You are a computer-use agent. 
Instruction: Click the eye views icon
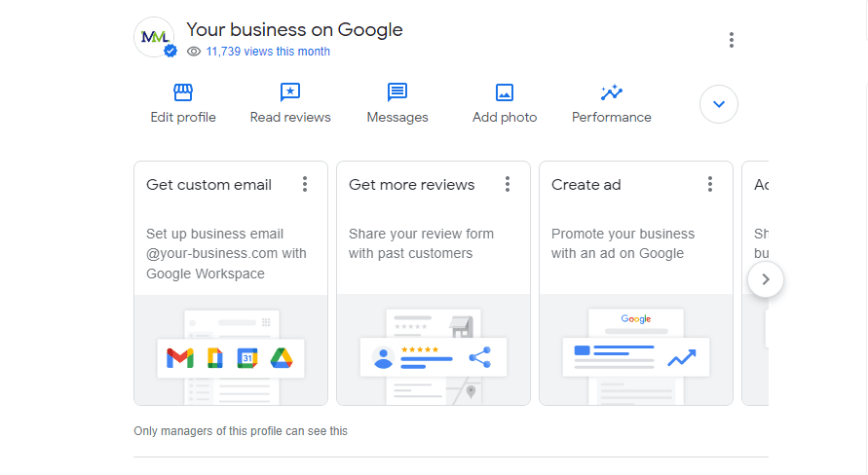tap(193, 52)
